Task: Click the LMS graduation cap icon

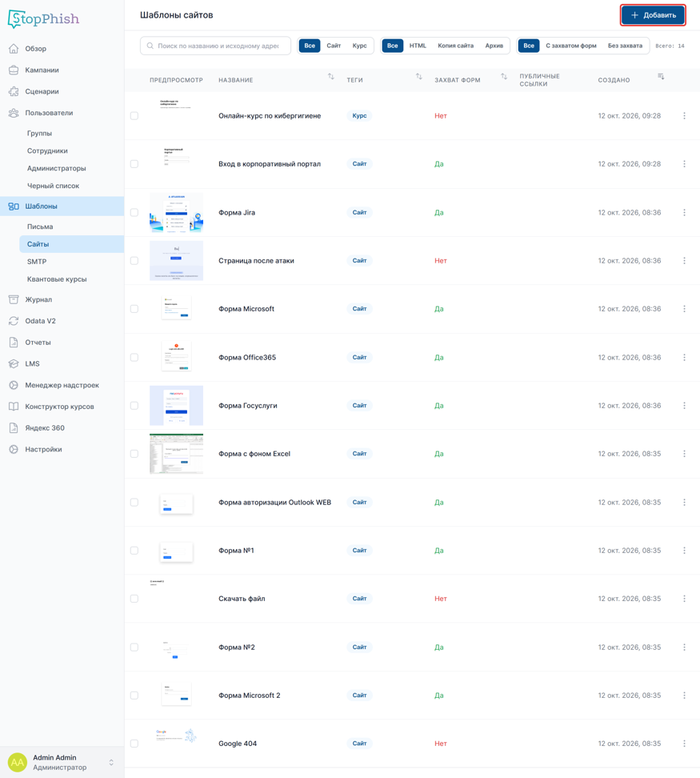Action: [14, 363]
